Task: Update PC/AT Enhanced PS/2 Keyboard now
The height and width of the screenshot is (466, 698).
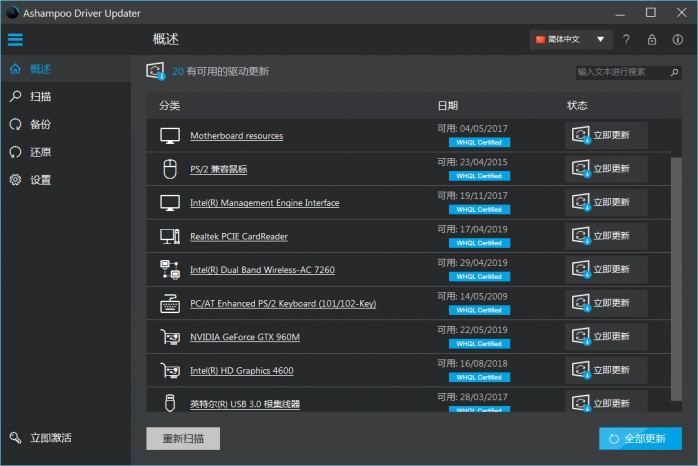Action: pos(606,303)
